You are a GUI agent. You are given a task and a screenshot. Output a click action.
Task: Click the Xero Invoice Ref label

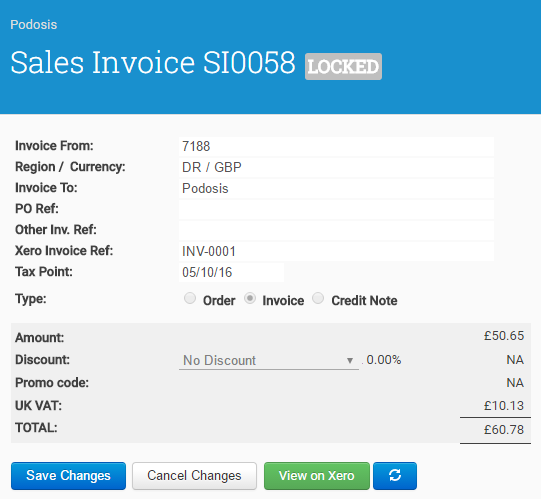[x=64, y=251]
